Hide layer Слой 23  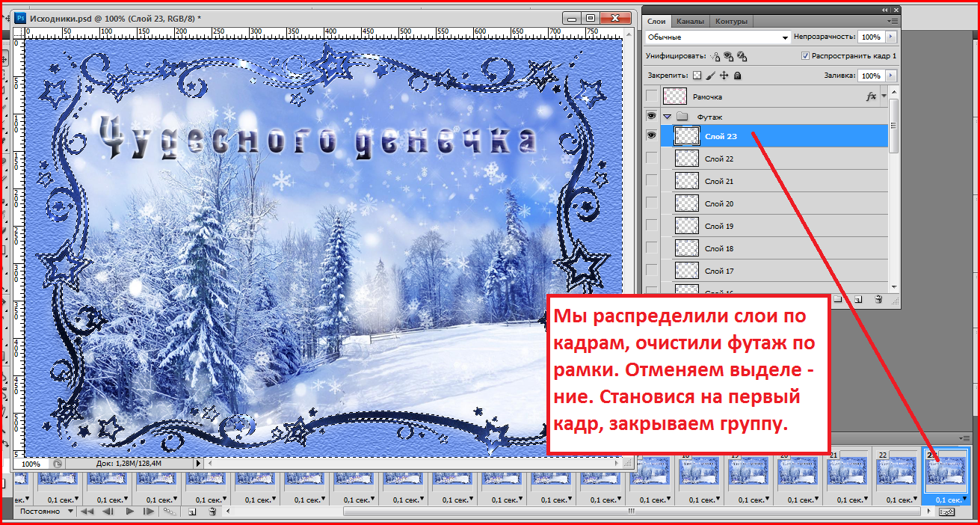(x=652, y=135)
